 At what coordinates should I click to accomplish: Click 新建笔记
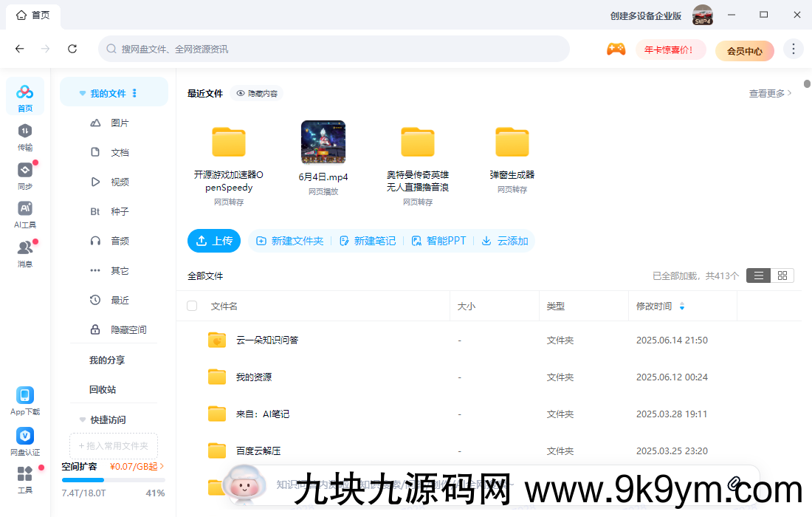point(368,241)
